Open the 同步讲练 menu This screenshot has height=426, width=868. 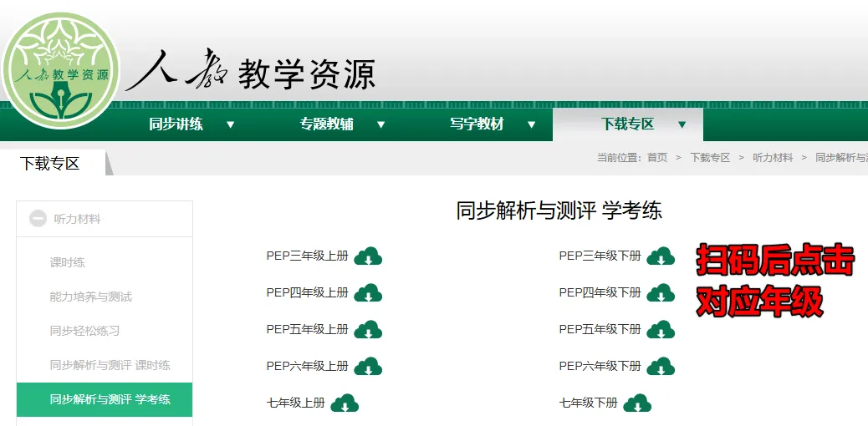point(176,124)
